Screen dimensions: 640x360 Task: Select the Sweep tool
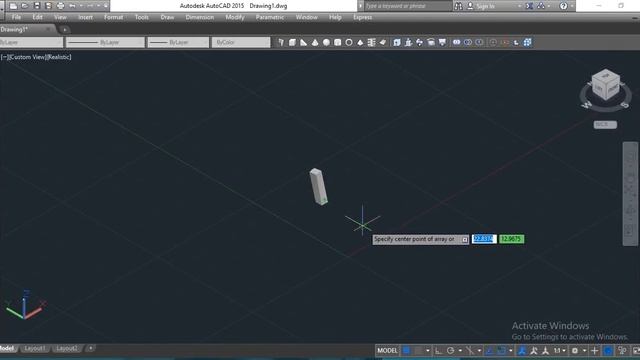point(420,42)
